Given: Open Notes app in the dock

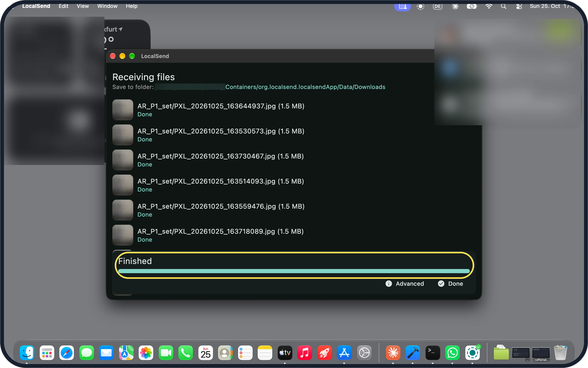Looking at the screenshot, I should tap(265, 353).
